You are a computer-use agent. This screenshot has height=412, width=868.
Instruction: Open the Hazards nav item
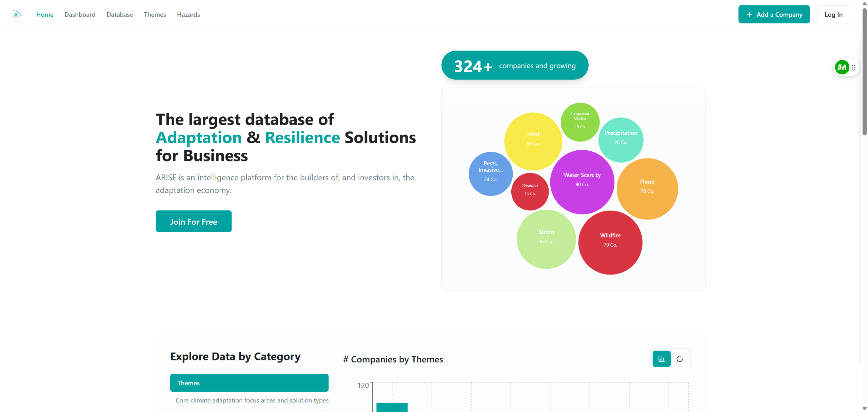pyautogui.click(x=189, y=15)
